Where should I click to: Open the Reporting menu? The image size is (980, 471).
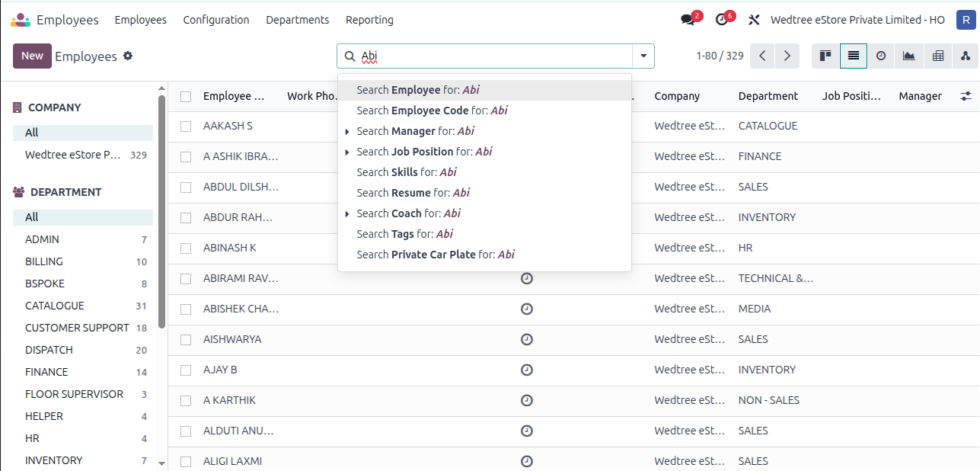coord(369,20)
